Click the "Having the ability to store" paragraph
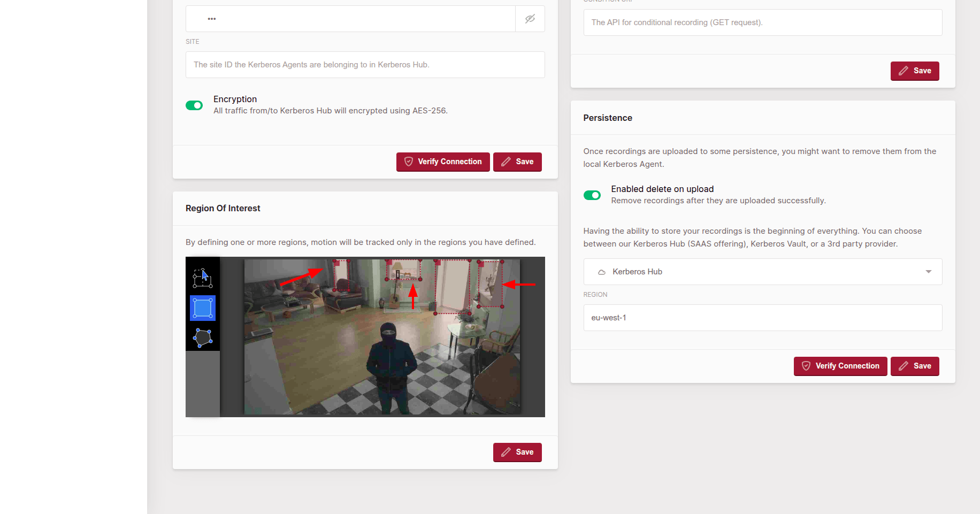Screen dimensions: 980x514 [x=753, y=237]
